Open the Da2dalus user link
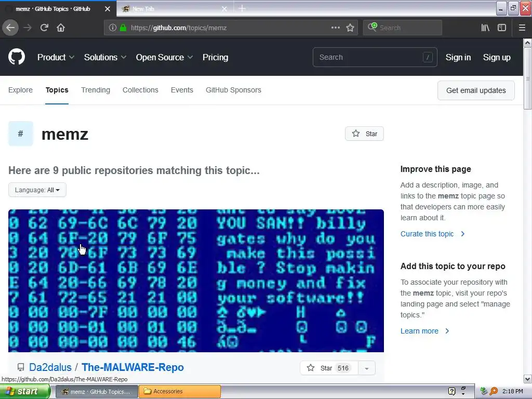Image resolution: width=532 pixels, height=399 pixels. [50, 367]
